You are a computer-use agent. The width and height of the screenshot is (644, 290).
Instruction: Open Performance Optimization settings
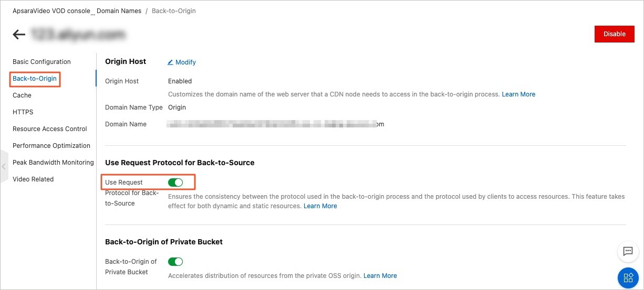point(51,146)
